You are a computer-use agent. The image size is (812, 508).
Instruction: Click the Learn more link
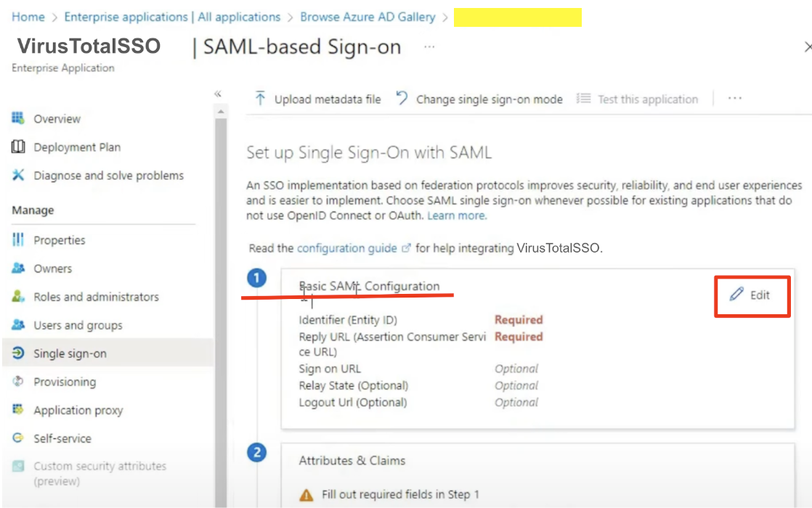457,216
